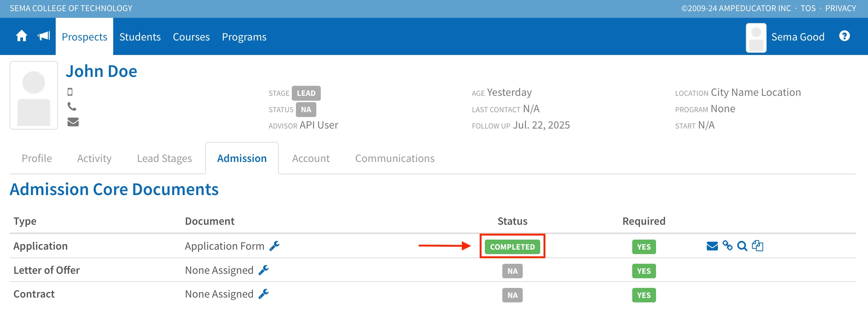Open the help question mark icon
This screenshot has height=318, width=868.
(844, 36)
